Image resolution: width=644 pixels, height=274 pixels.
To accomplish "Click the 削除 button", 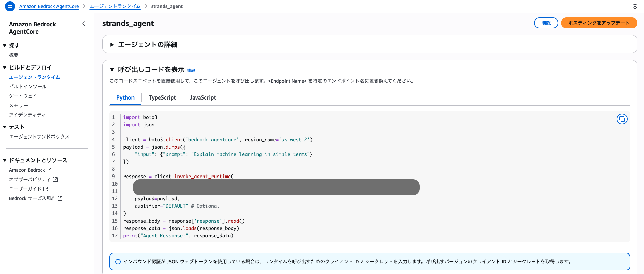I will (546, 23).
